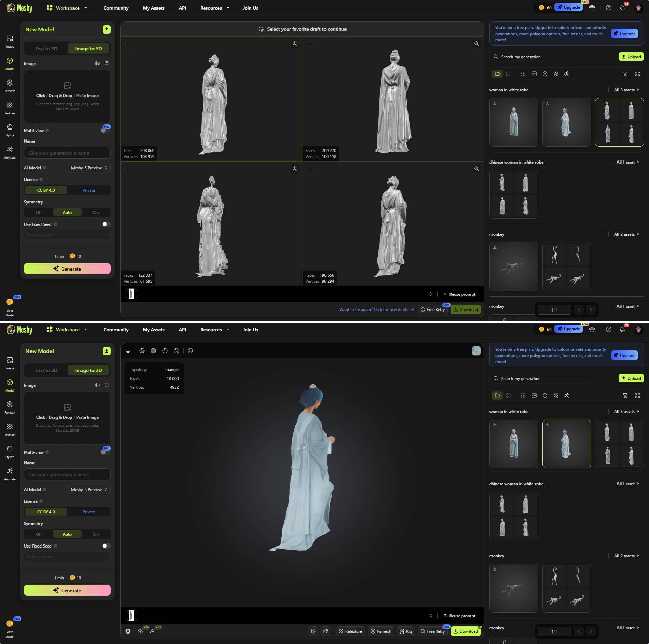Expand the prompt bar chevrons in the textured-model screen
The image size is (649, 644).
coord(431,616)
